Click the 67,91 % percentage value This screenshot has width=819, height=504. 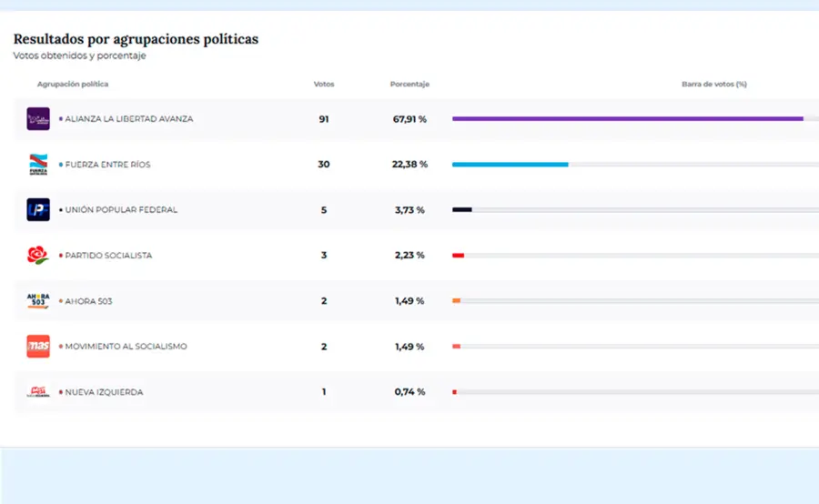(409, 119)
